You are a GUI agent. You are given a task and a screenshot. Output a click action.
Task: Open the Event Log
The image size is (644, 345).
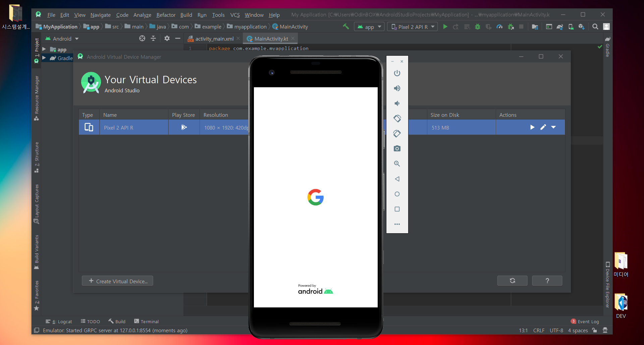tap(585, 322)
